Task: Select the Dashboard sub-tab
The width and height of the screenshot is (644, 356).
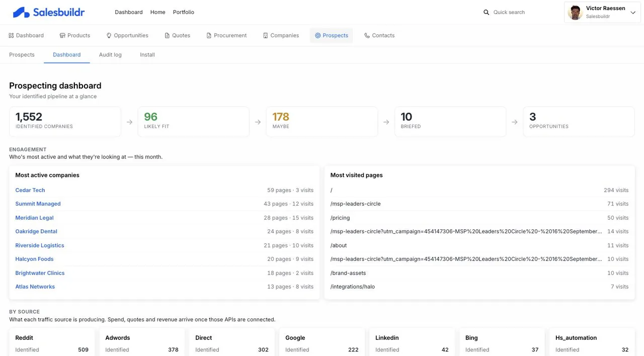Action: [x=67, y=55]
